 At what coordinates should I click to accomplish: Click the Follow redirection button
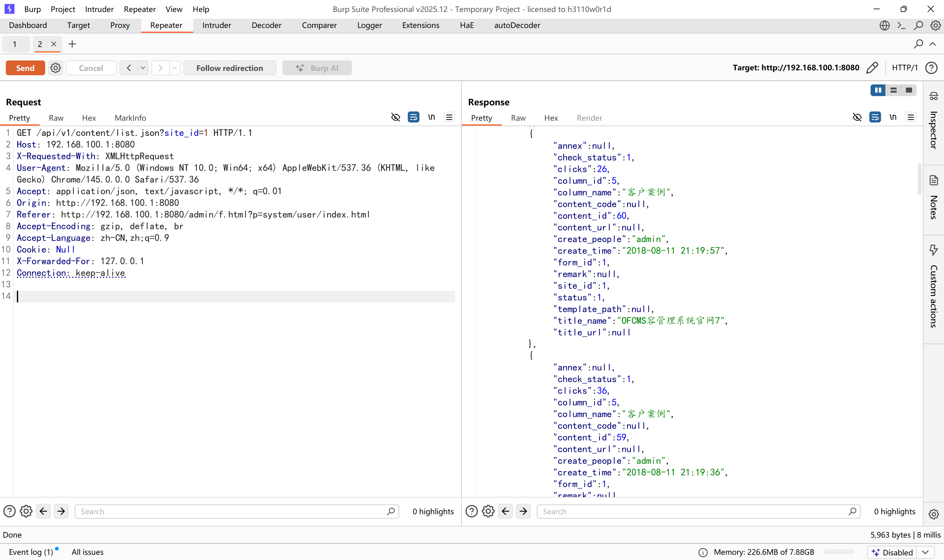230,68
